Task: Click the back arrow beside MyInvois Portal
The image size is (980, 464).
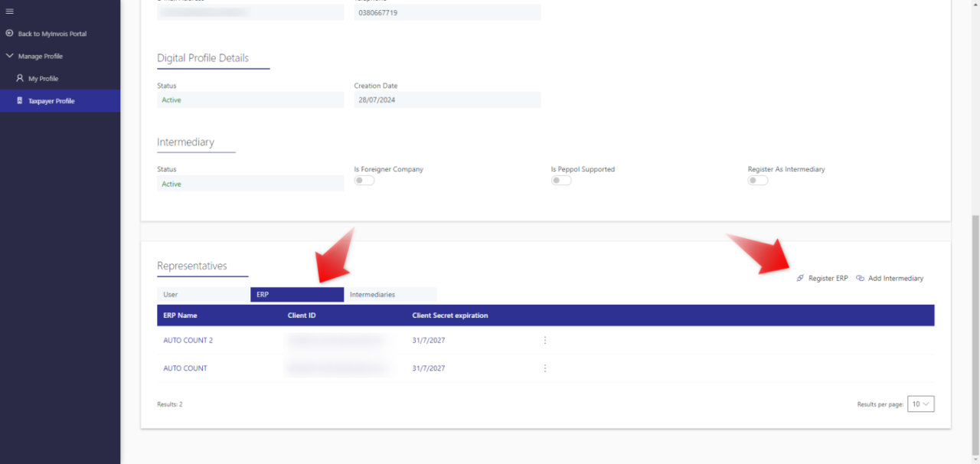Action: click(9, 34)
